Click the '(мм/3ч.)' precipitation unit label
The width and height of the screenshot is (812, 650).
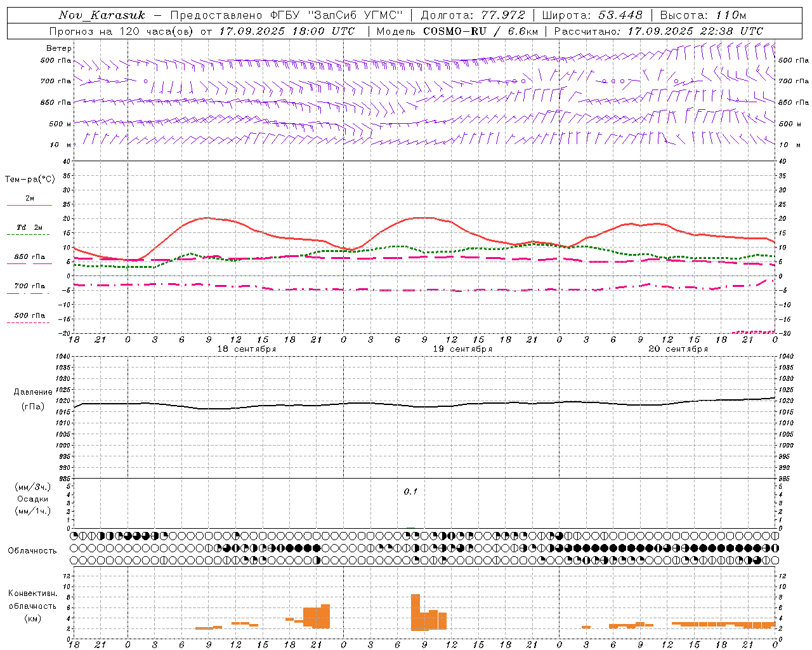[33, 487]
